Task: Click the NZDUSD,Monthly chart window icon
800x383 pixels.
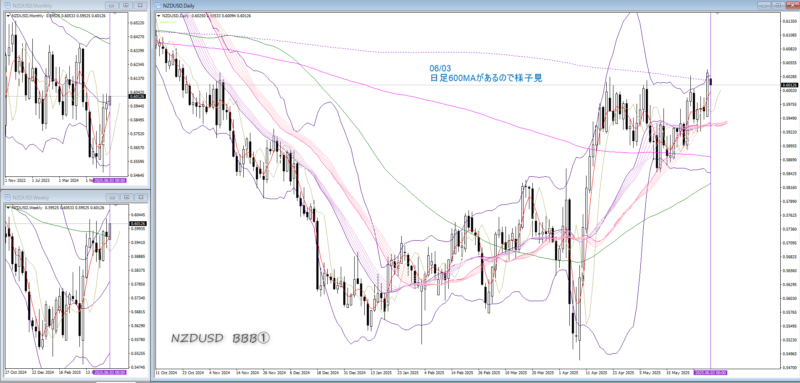Action: [7, 5]
